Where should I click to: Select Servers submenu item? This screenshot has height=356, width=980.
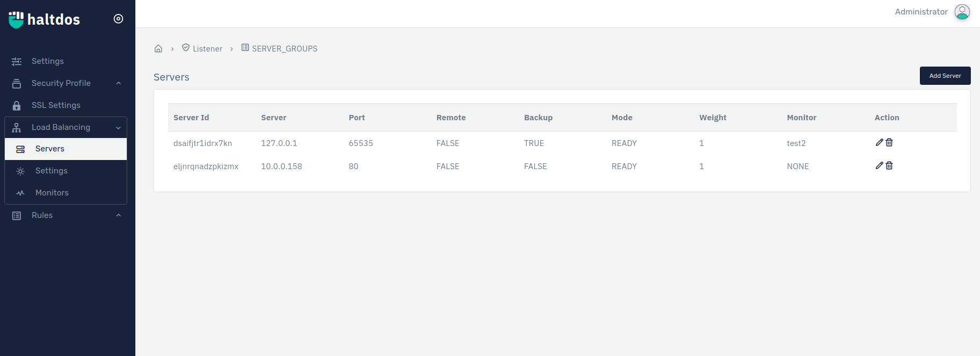point(66,149)
